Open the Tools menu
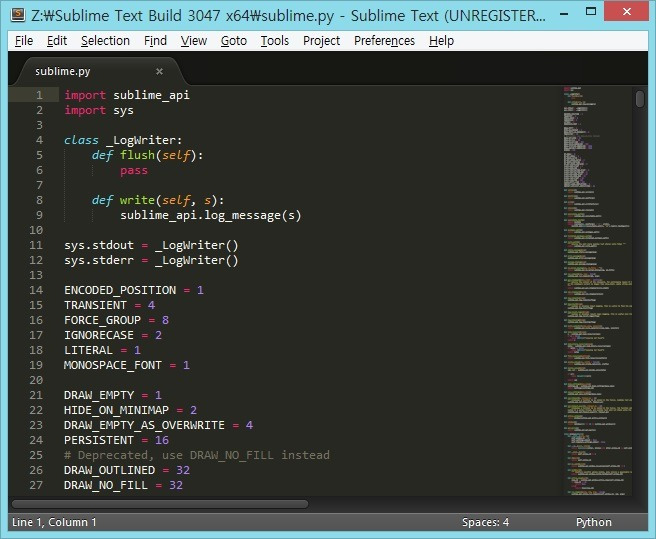656x539 pixels. click(x=275, y=41)
